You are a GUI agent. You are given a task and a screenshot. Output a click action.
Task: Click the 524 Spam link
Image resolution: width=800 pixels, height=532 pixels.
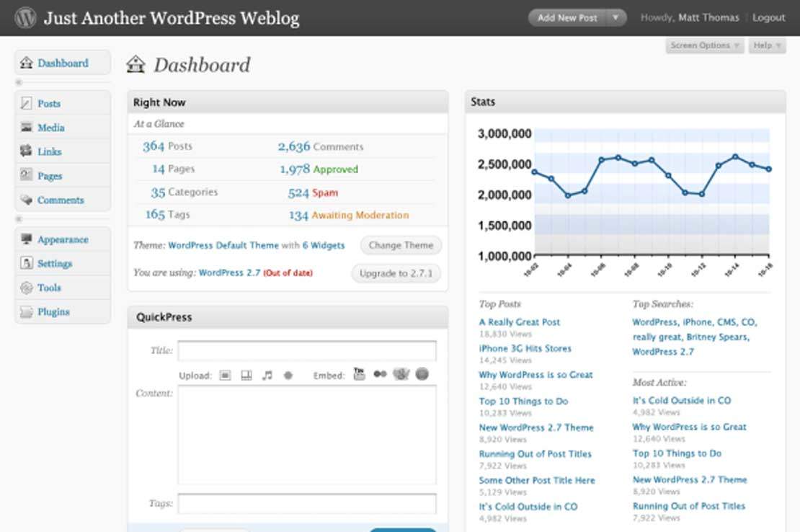coord(313,192)
